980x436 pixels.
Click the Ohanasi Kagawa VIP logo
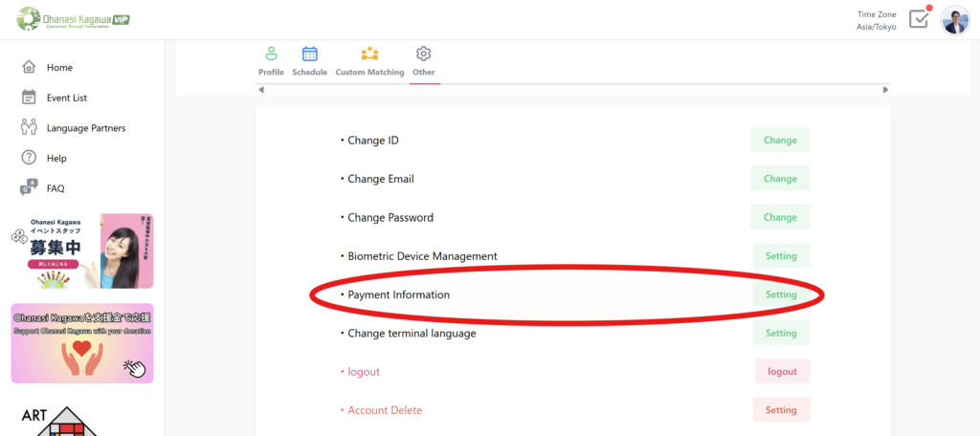point(74,19)
